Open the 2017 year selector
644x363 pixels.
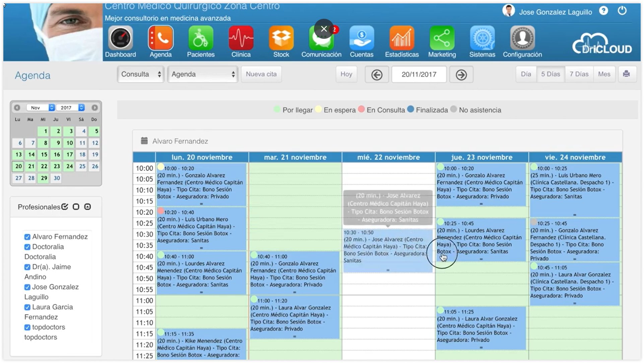(71, 107)
